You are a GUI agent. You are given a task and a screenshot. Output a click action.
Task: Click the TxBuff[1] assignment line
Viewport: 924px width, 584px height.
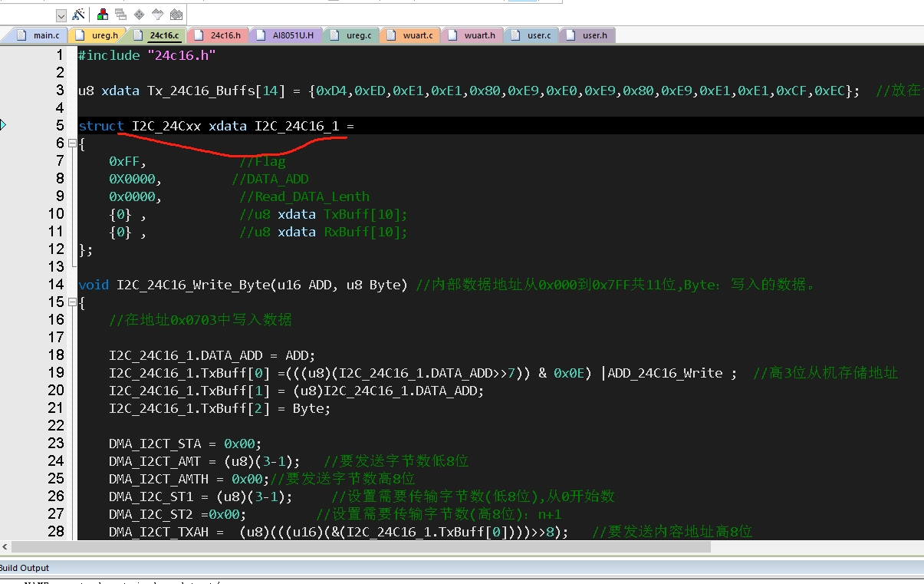(x=297, y=391)
